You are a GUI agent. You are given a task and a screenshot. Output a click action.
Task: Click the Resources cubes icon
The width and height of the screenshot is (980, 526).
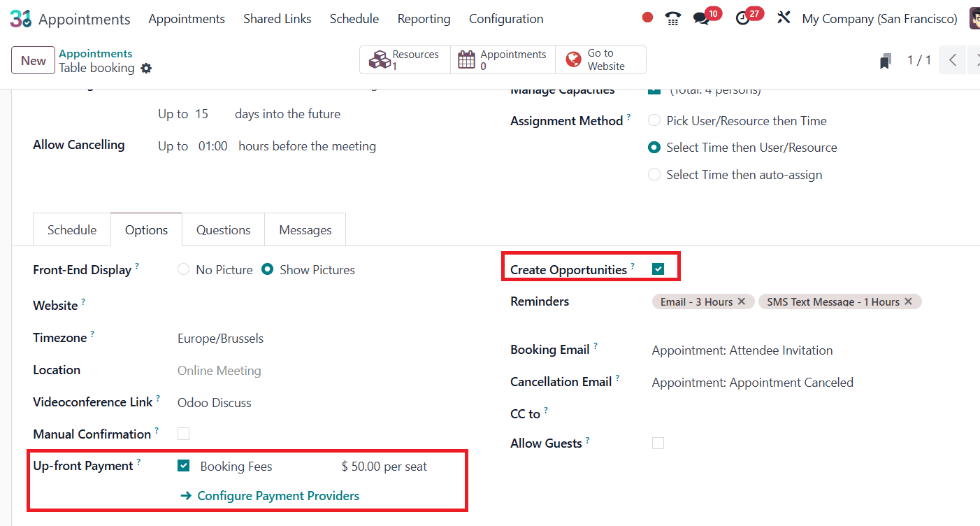click(x=380, y=60)
